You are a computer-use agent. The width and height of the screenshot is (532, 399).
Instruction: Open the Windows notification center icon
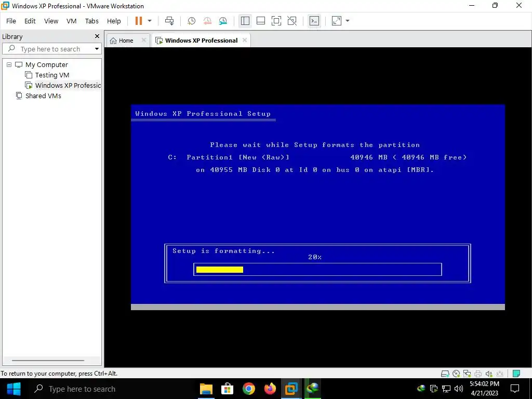click(x=515, y=389)
